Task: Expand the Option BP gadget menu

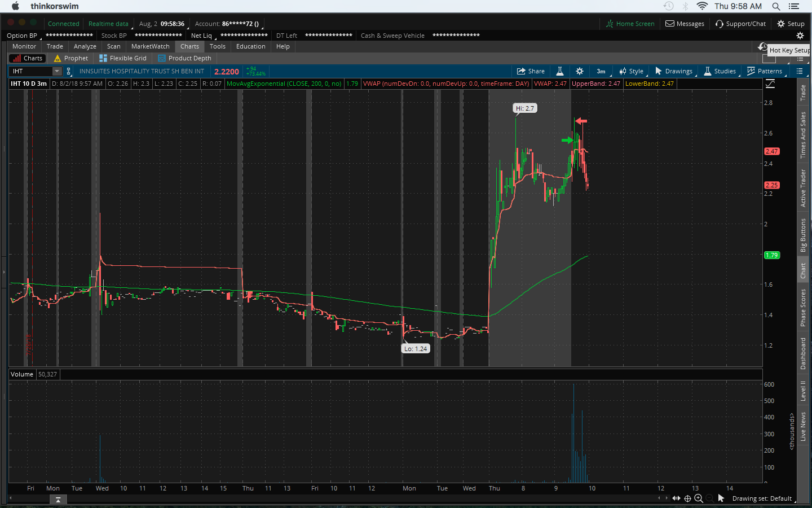Action: [x=24, y=36]
